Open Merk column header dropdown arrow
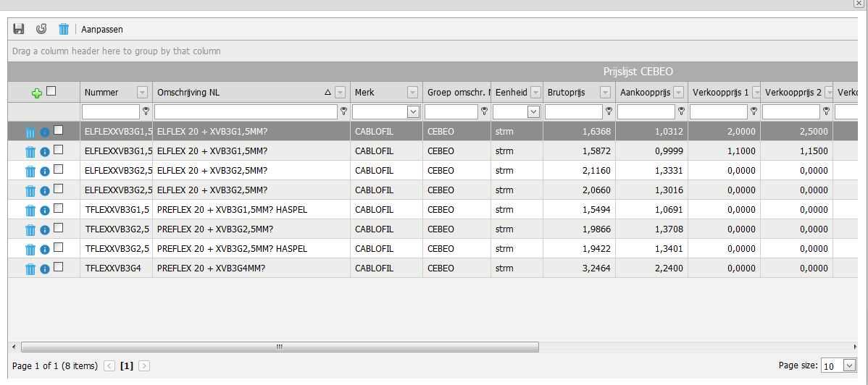868x385 pixels. point(412,93)
